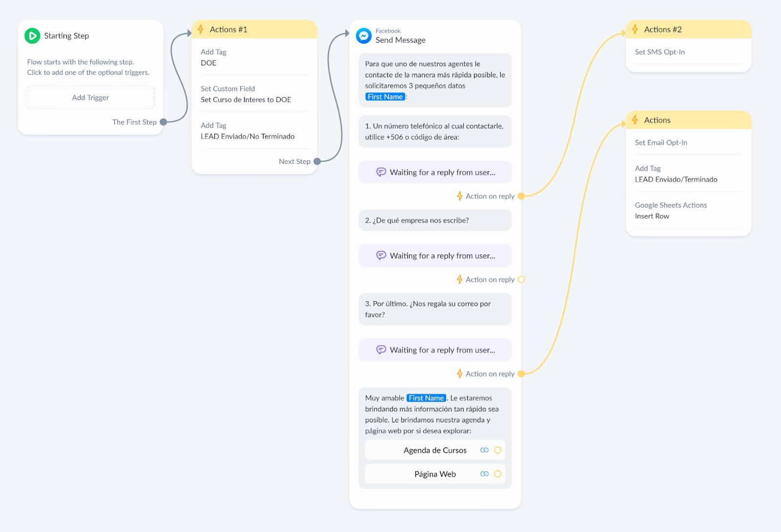The image size is (781, 532).
Task: Click the lightning icon in the Actions header
Action: [635, 120]
